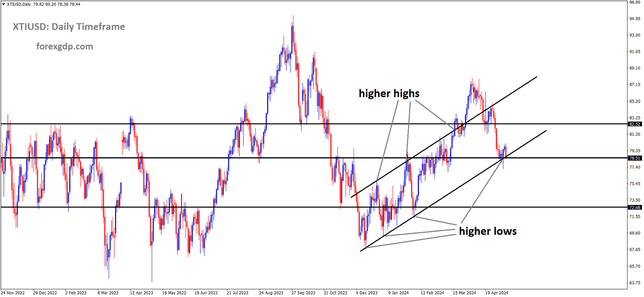Image resolution: width=644 pixels, height=297 pixels.
Task: Select the 'higher lows' text label
Action: [488, 231]
